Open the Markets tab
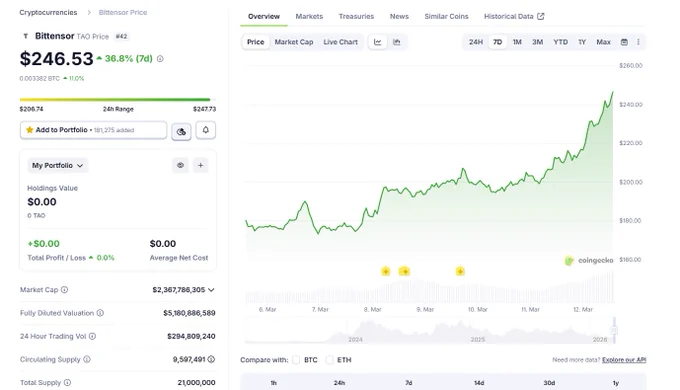The image size is (680, 390). [309, 16]
